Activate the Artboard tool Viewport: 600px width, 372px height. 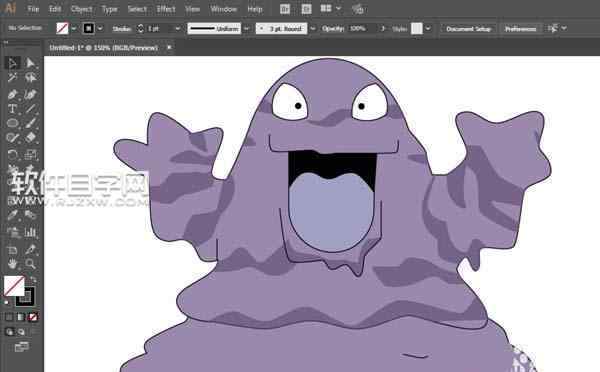click(12, 250)
